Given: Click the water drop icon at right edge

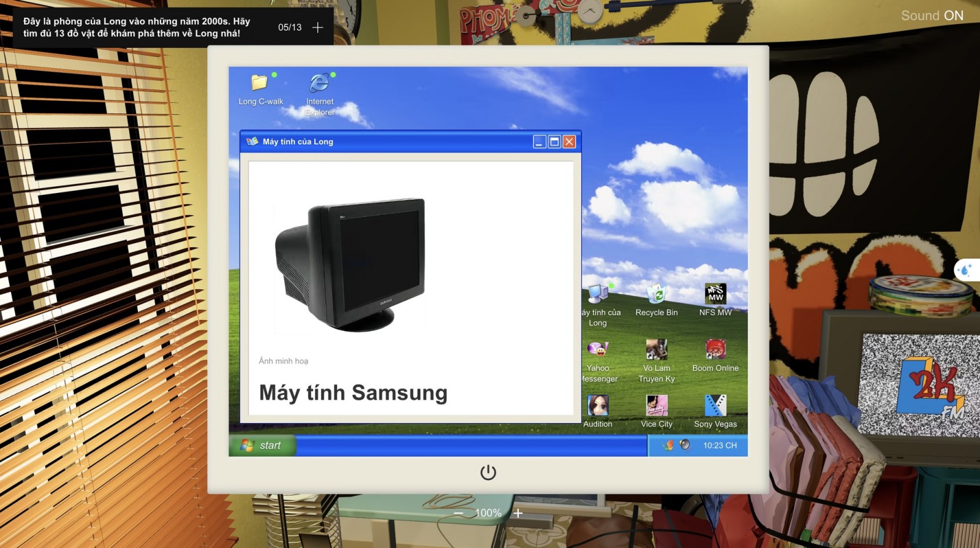Looking at the screenshot, I should point(966,270).
